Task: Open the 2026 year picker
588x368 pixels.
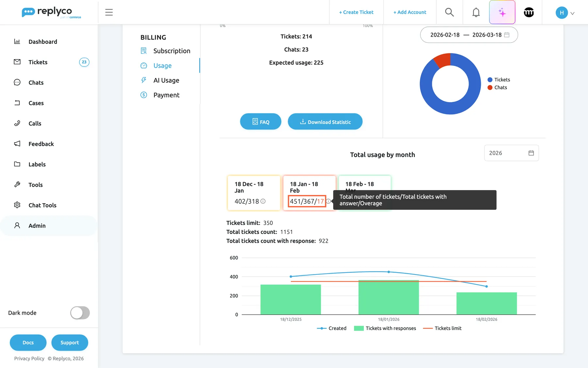Action: 511,153
